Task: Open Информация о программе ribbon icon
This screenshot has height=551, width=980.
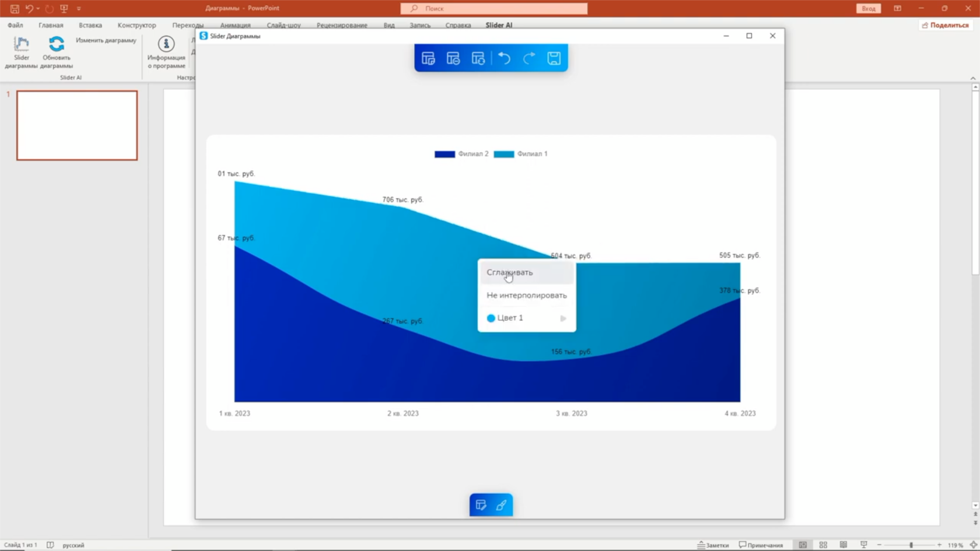Action: (x=166, y=52)
